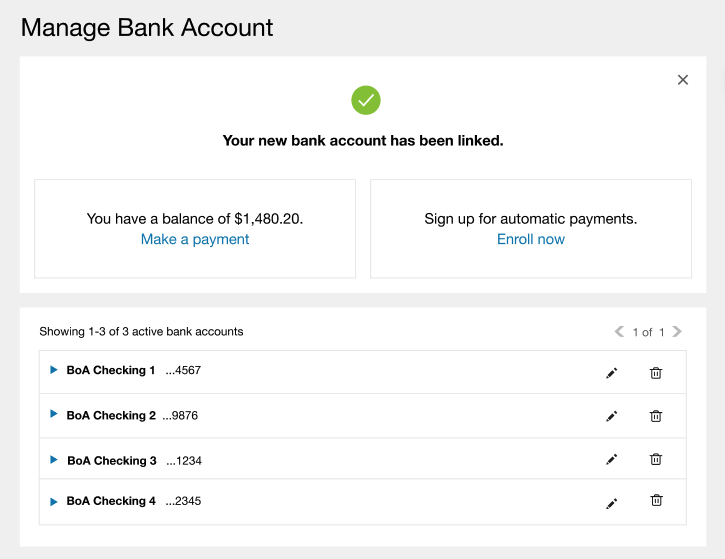Dismiss the bank account linked notification
725x559 pixels.
coord(683,80)
